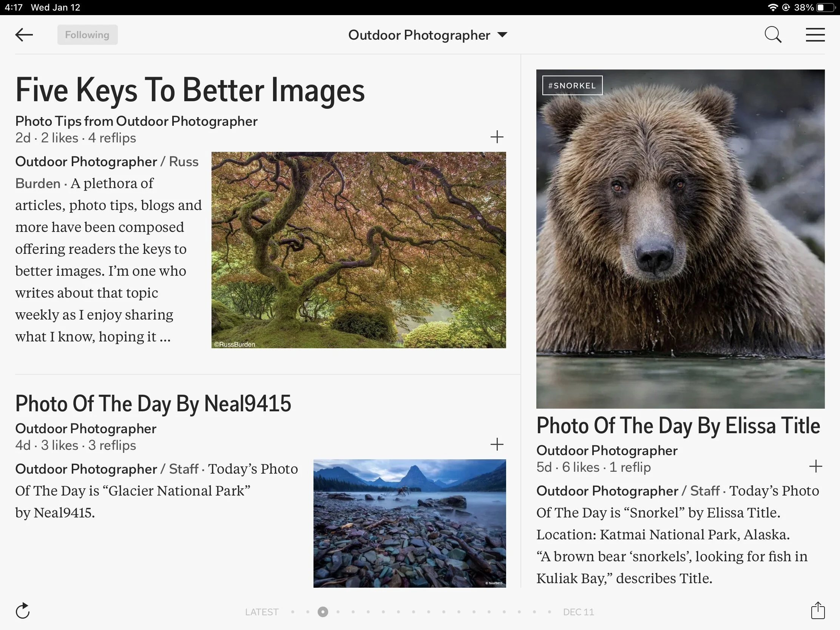
Task: Open the Japanese maple tree photo
Action: (x=358, y=250)
